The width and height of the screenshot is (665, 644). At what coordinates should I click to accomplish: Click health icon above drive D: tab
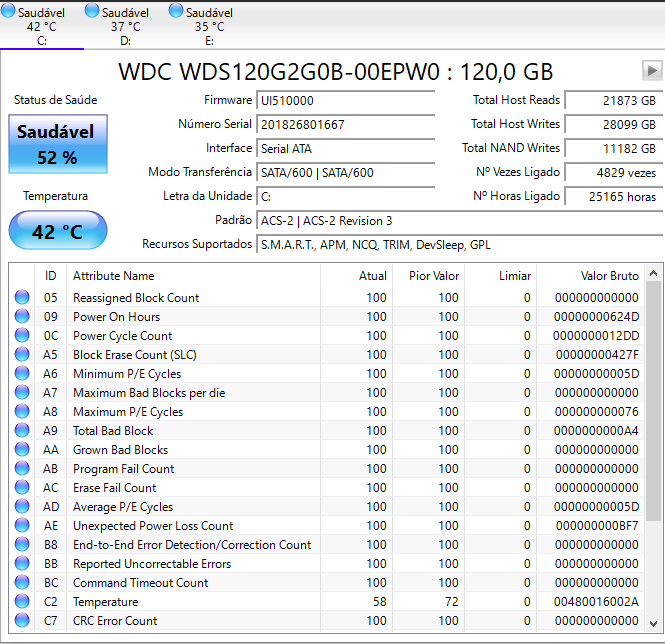tap(92, 11)
